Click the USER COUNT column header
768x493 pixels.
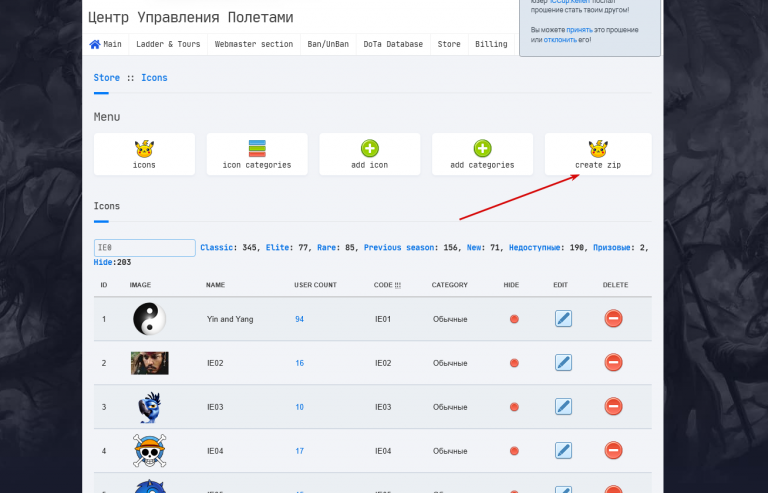315,285
